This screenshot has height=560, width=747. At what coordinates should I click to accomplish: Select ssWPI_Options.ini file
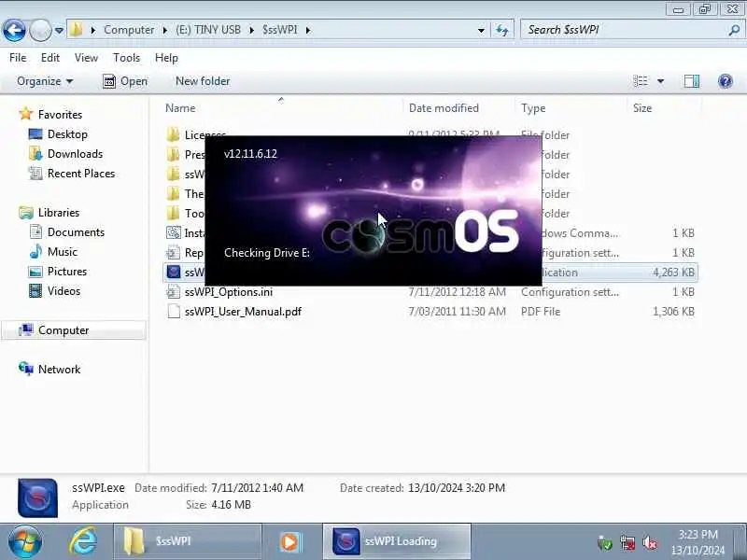[229, 292]
